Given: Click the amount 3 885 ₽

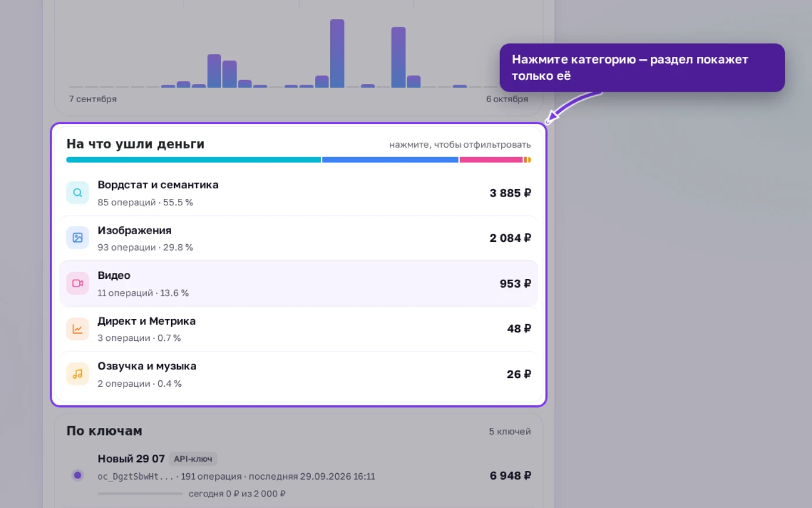Looking at the screenshot, I should (510, 193).
